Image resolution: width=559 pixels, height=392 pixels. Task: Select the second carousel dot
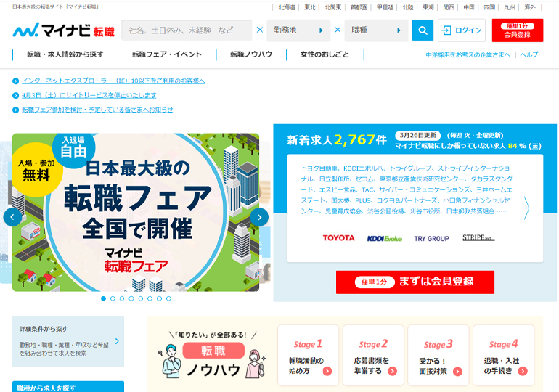click(113, 298)
